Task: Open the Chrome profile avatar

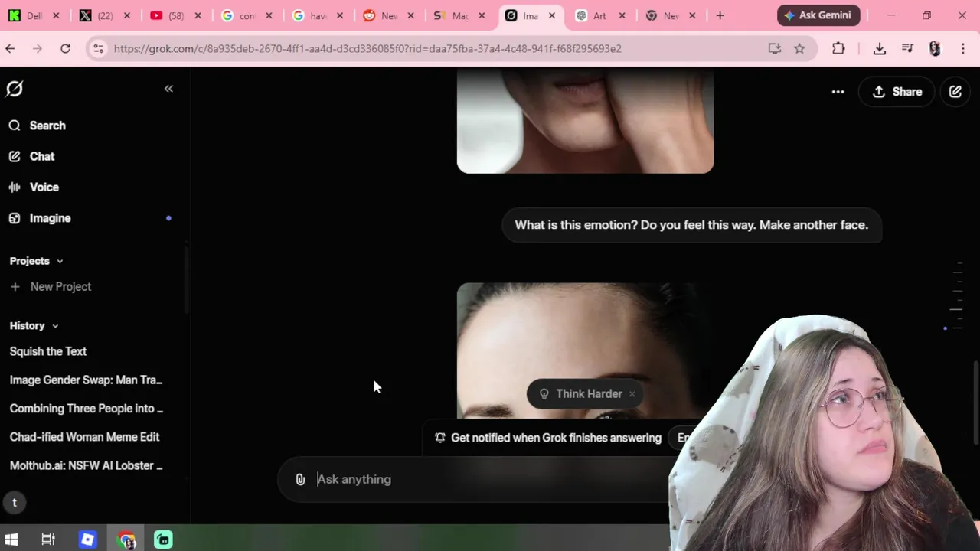Action: click(x=935, y=48)
